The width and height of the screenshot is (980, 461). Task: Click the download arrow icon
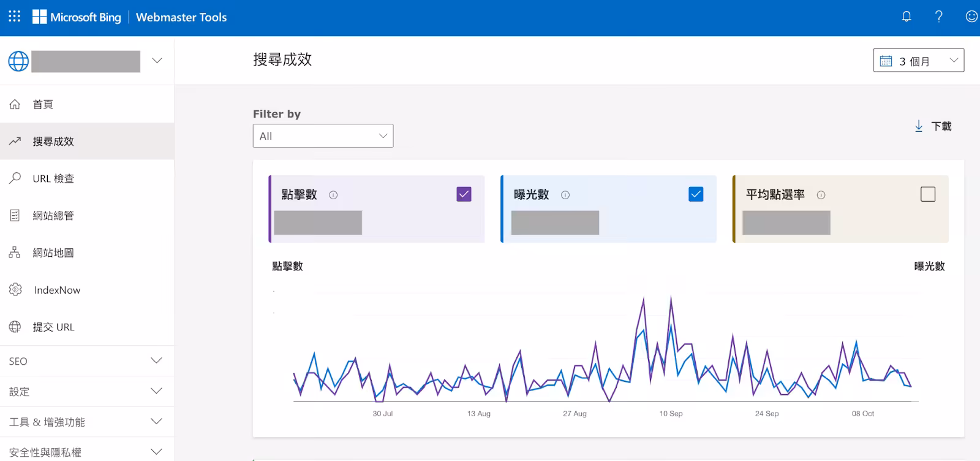919,126
